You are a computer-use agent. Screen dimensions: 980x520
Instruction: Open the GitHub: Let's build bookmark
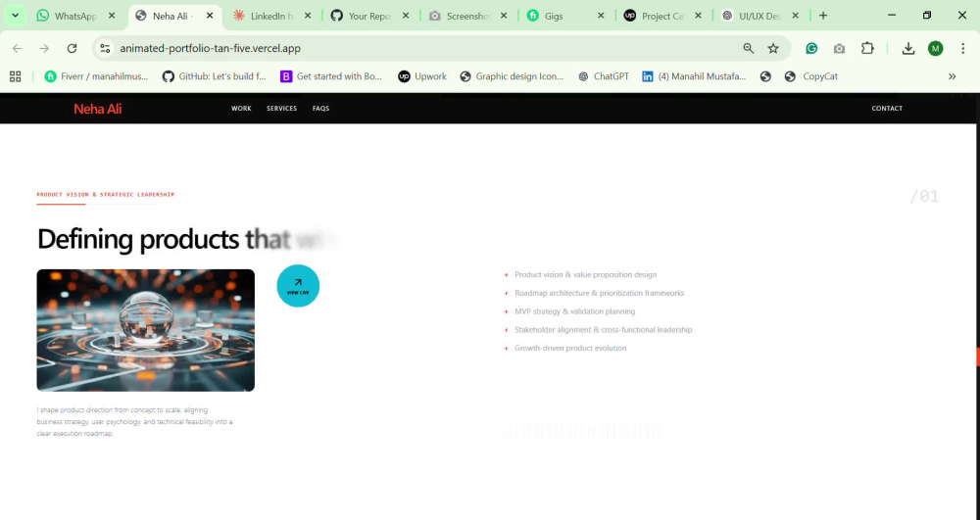click(215, 76)
